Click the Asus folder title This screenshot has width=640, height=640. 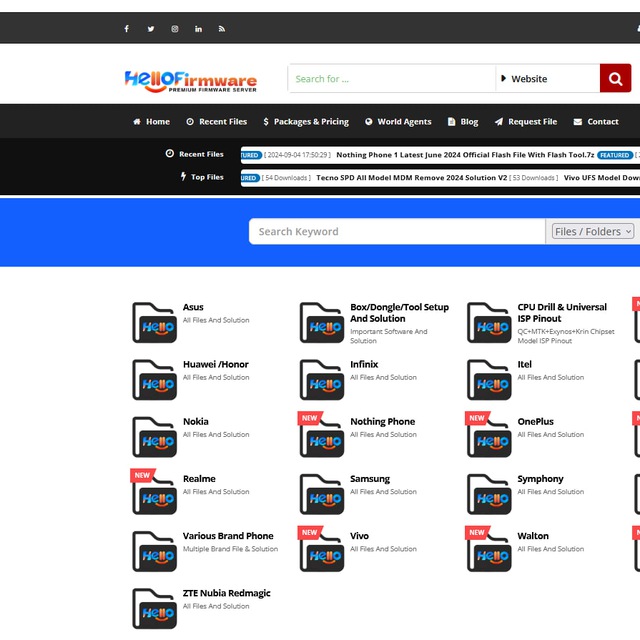pos(193,307)
